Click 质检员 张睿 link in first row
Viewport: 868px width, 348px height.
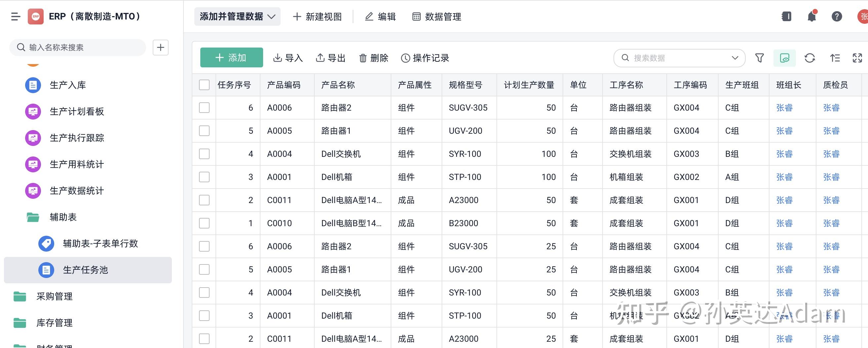pyautogui.click(x=831, y=108)
